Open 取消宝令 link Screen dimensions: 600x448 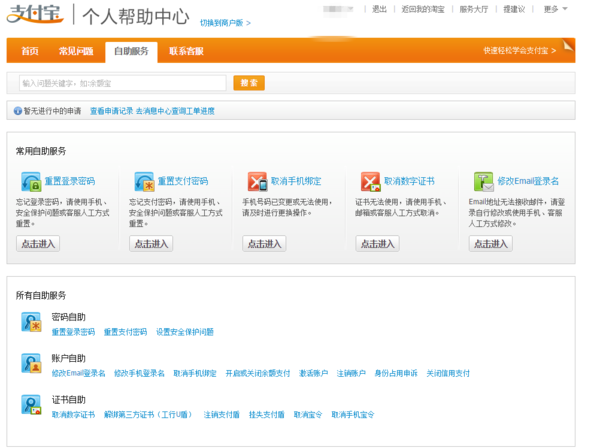(308, 415)
